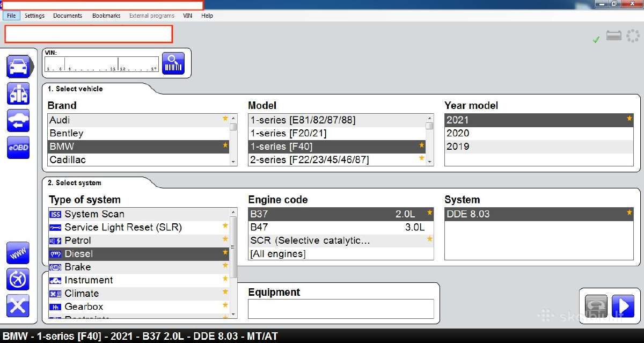
Task: Click the battery status icon
Action: click(613, 35)
